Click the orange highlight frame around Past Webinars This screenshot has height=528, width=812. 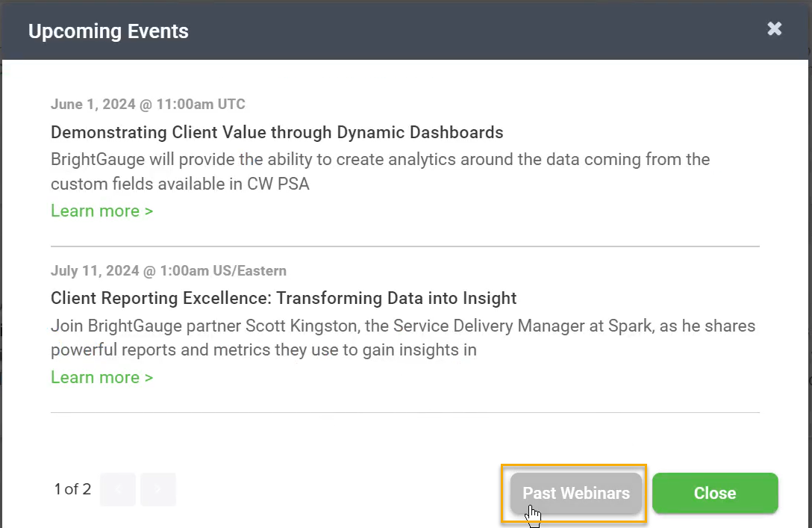(x=574, y=465)
